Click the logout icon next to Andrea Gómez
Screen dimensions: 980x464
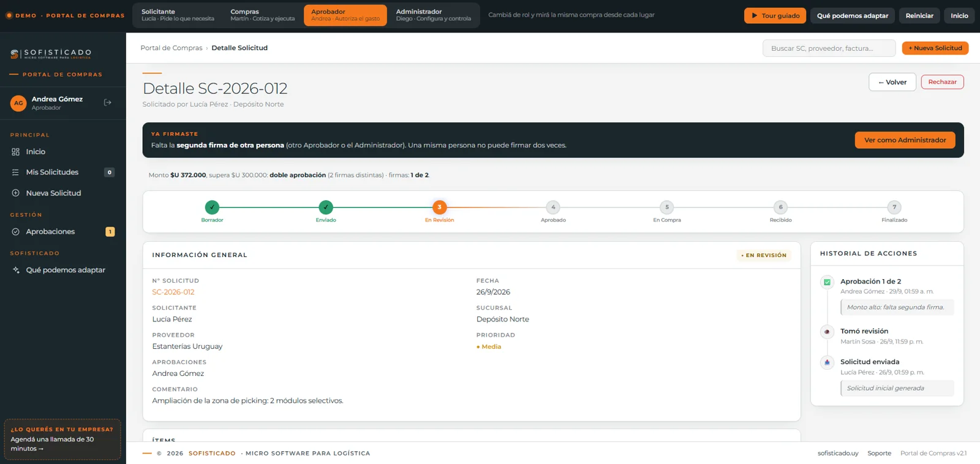pos(108,103)
